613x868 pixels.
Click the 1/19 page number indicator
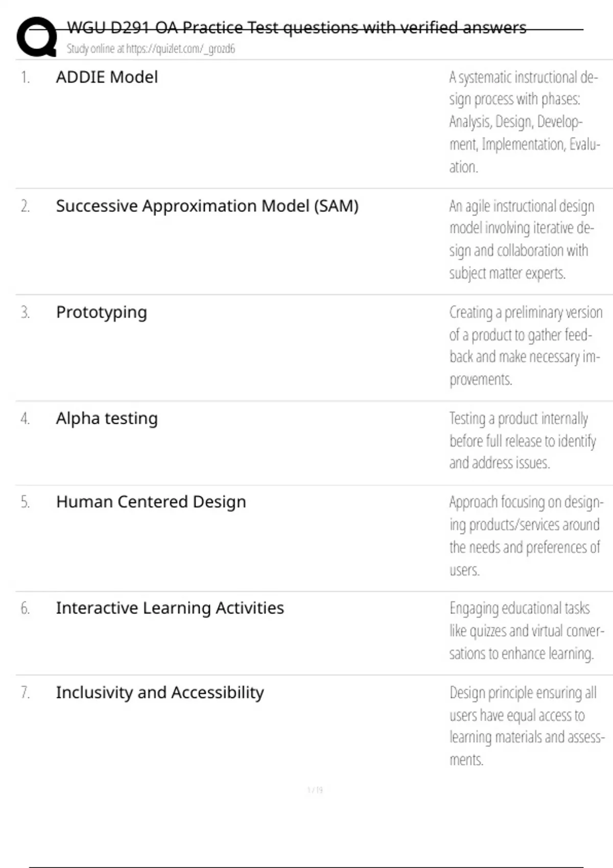pyautogui.click(x=315, y=790)
